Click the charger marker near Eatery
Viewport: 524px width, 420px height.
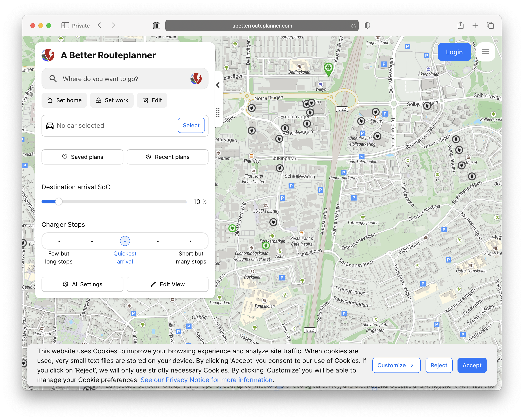375,112
